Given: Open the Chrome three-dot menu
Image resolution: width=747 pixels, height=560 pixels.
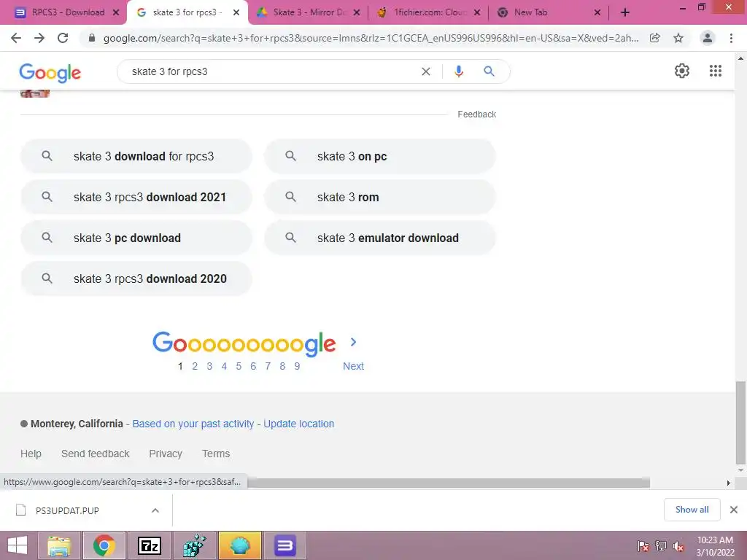Looking at the screenshot, I should [x=731, y=38].
